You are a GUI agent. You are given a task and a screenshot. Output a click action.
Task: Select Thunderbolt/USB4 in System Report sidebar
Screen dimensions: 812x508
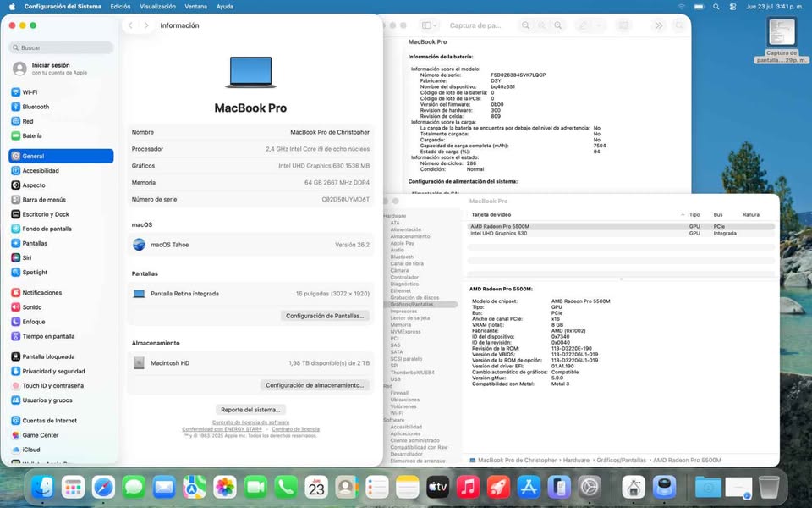[x=412, y=373]
